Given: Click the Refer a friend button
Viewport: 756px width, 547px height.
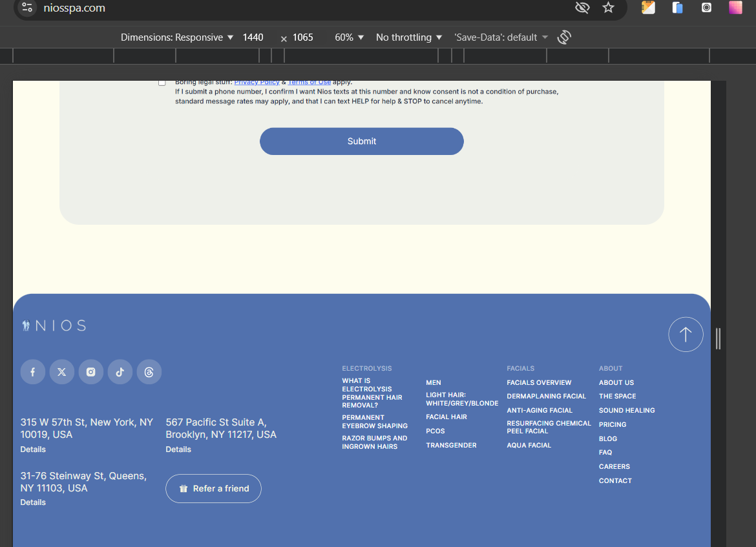Looking at the screenshot, I should [214, 488].
